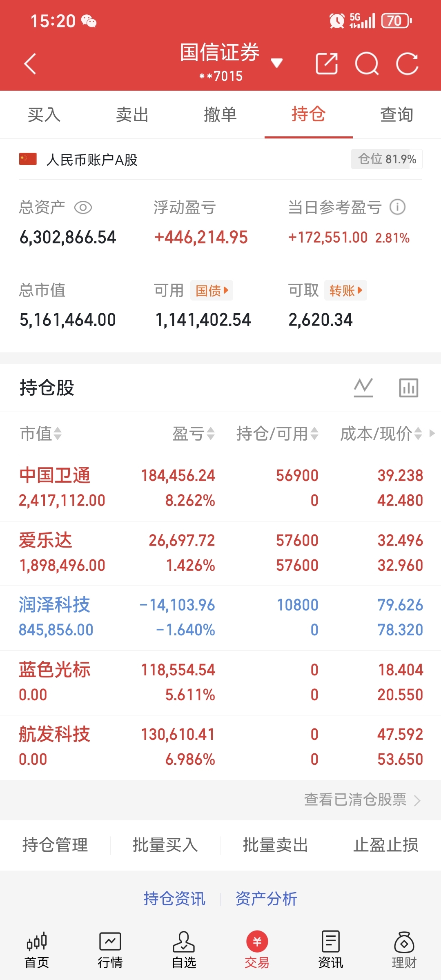Screen dimensions: 441x980
Task: Open the 爱乐达 holding row
Action: (220, 553)
